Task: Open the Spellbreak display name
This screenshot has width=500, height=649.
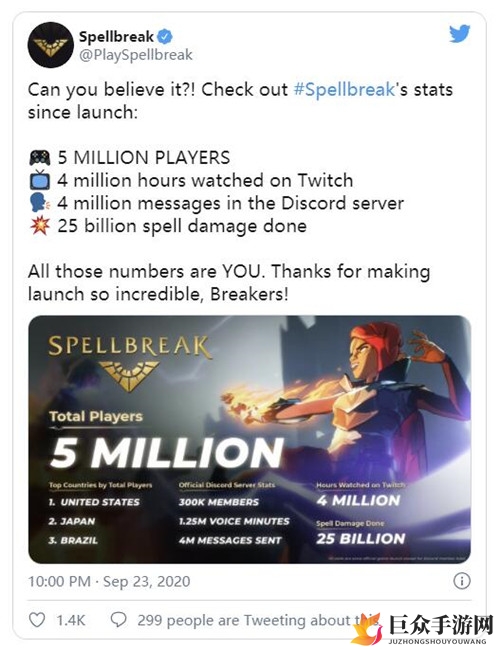Action: pos(116,37)
